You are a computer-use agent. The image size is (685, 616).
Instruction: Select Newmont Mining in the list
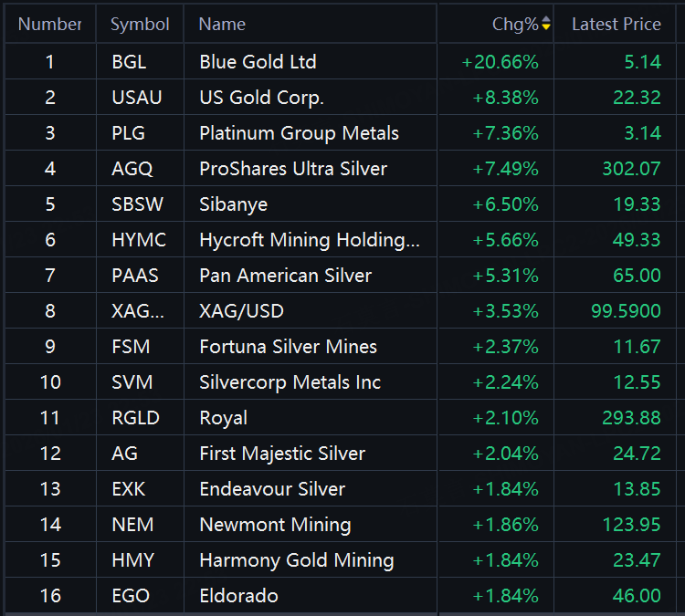[x=275, y=525]
